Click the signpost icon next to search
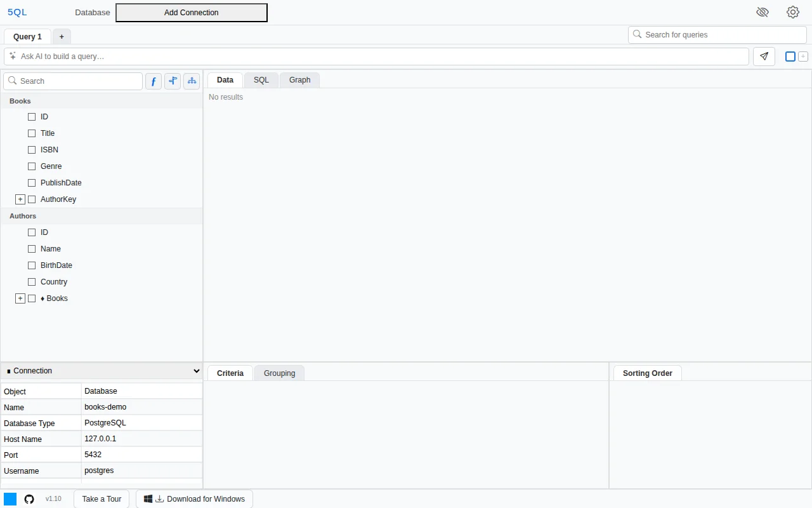Viewport: 812px width, 508px height. click(173, 81)
